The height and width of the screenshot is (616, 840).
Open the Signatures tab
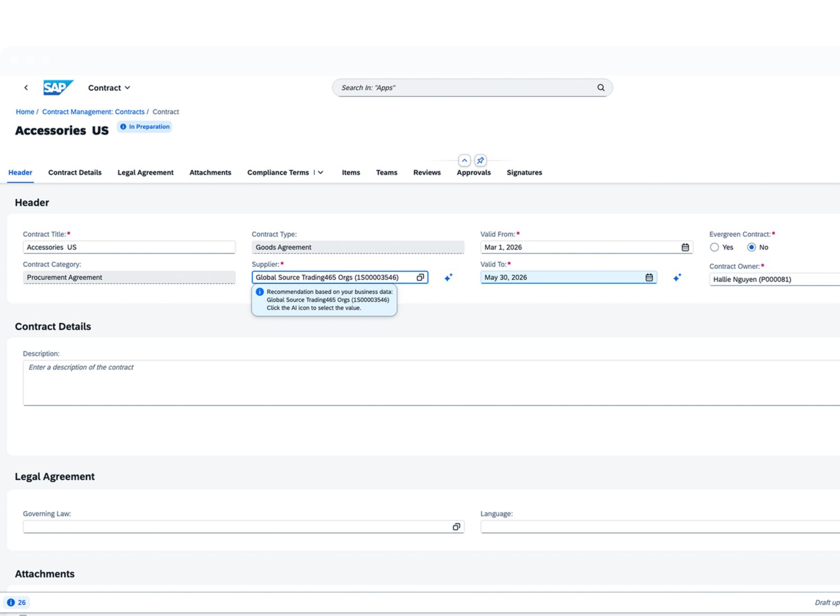pos(524,172)
